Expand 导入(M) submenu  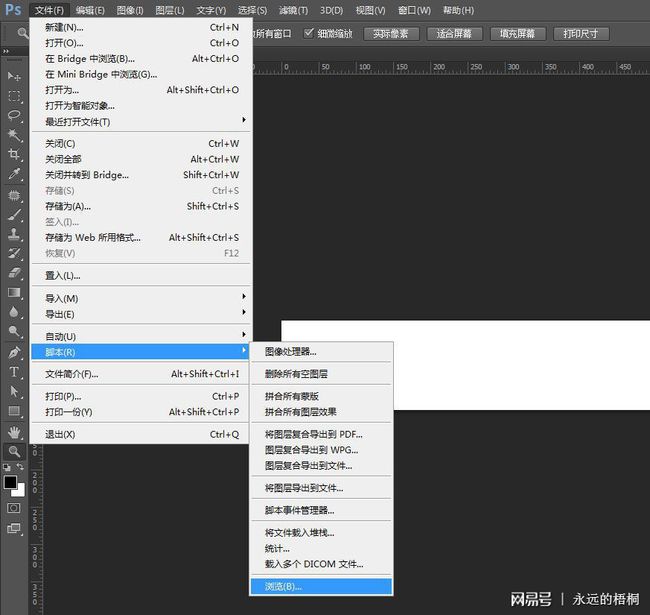[x=142, y=298]
